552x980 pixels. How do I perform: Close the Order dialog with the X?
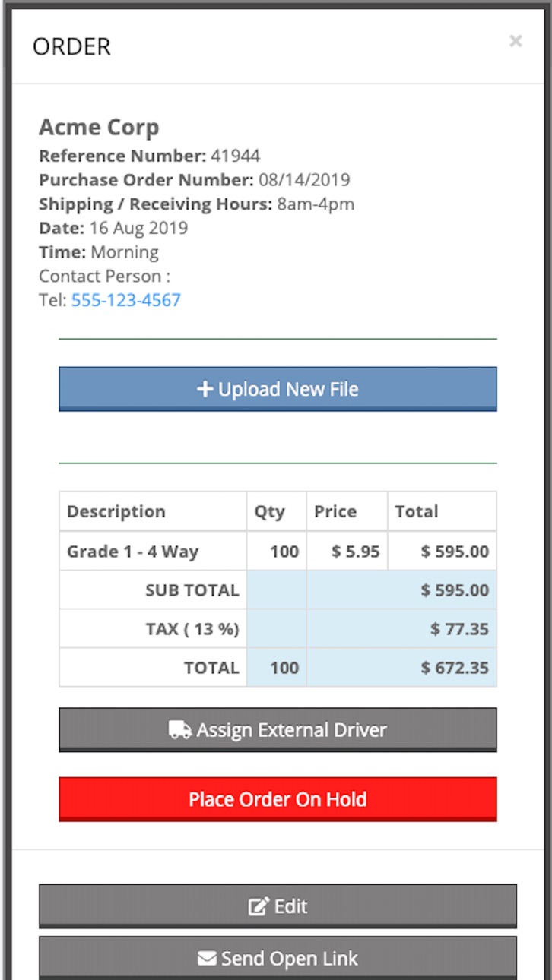pos(516,41)
